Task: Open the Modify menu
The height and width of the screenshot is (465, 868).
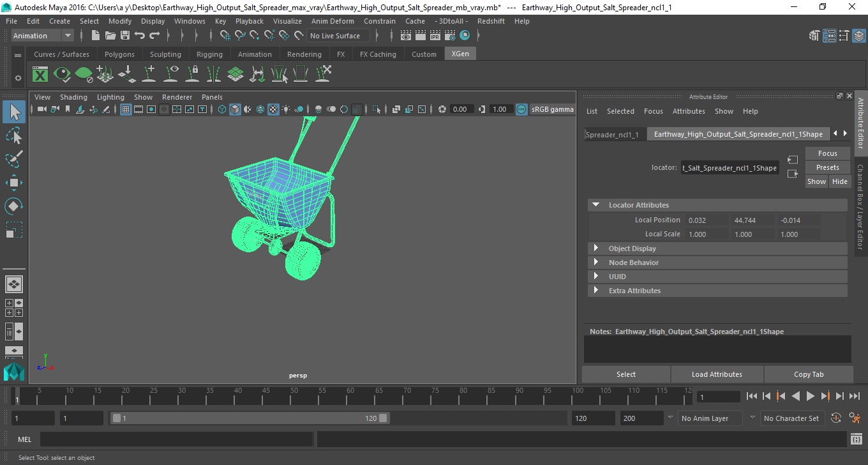Action: click(120, 21)
